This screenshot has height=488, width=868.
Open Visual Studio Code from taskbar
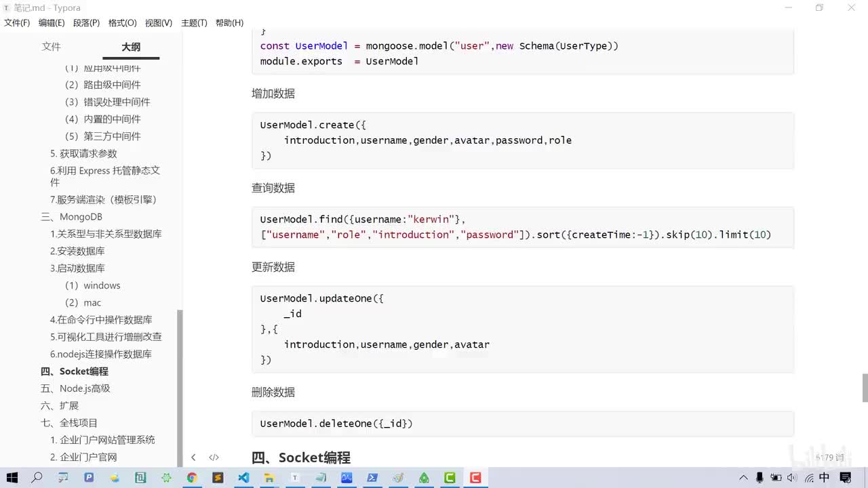pyautogui.click(x=243, y=478)
